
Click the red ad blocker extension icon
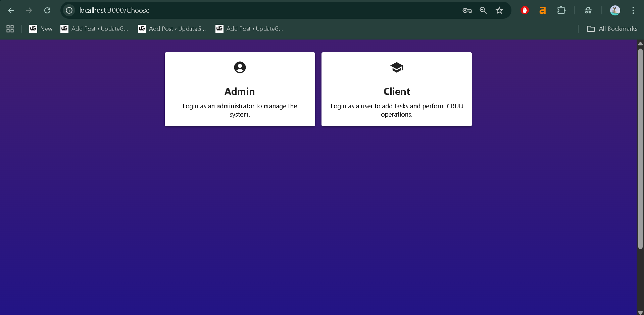(x=525, y=10)
